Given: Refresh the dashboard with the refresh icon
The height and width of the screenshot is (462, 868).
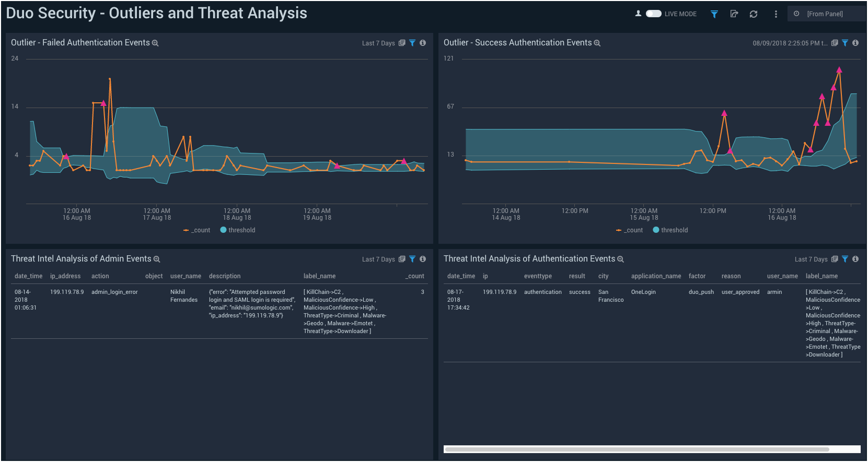Looking at the screenshot, I should pos(753,14).
